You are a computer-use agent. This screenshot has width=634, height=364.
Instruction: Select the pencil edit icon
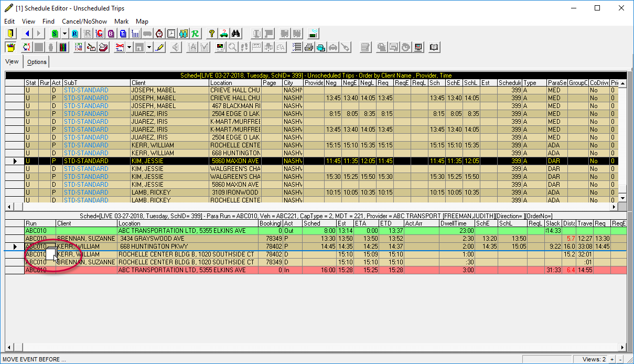point(160,47)
